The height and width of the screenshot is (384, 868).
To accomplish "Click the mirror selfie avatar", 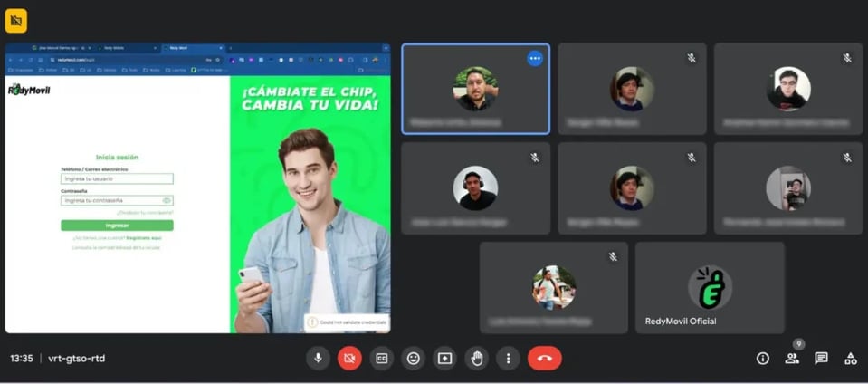I will pos(788,187).
